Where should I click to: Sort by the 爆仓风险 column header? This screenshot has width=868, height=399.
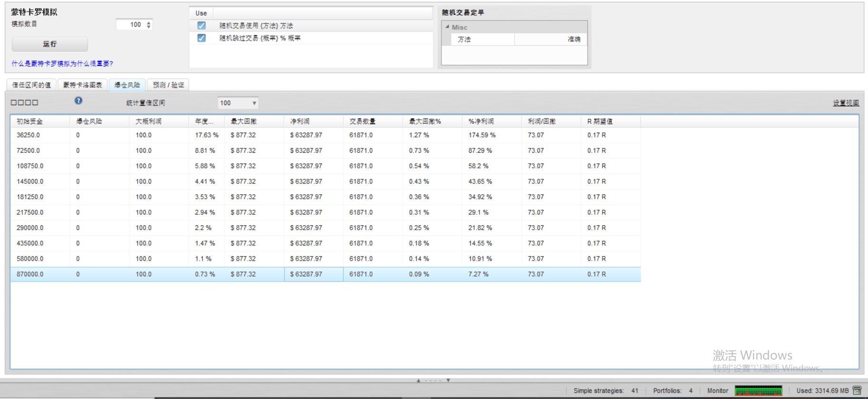(99, 121)
